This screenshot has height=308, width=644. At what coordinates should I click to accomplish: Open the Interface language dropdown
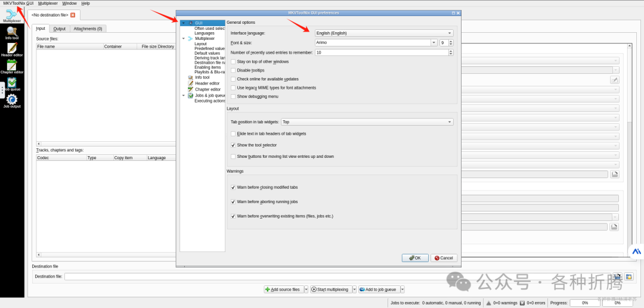point(384,33)
